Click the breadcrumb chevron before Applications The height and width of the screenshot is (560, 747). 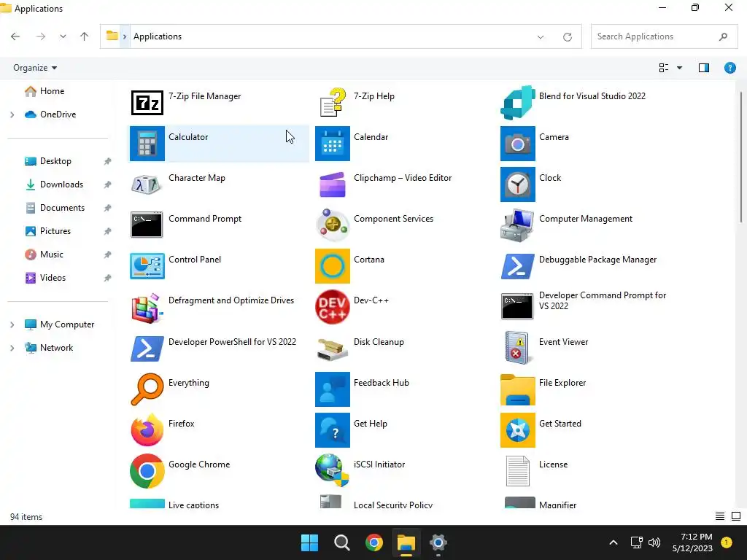124,36
